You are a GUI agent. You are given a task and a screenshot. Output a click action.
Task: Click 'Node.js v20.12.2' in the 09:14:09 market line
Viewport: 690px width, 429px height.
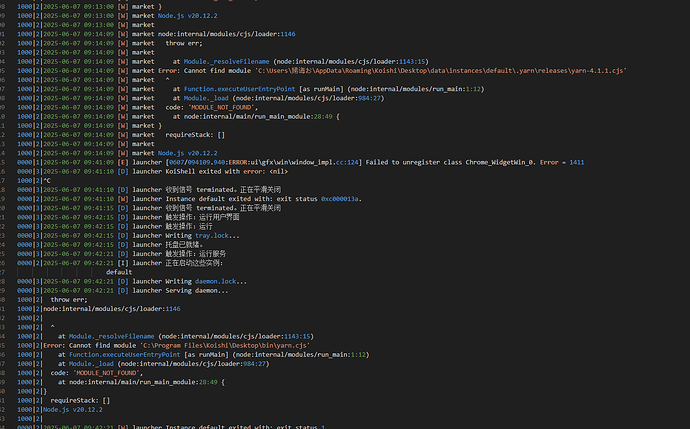(187, 153)
